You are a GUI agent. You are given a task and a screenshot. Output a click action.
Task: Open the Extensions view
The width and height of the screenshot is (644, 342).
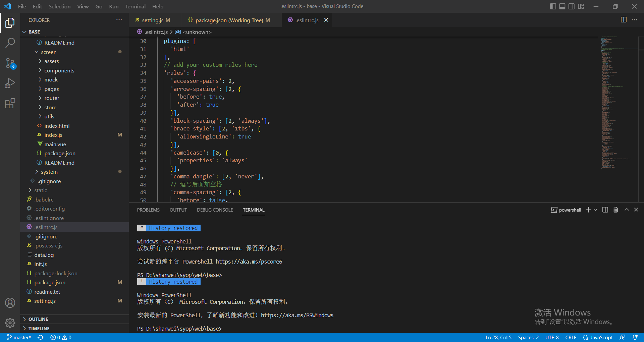10,103
